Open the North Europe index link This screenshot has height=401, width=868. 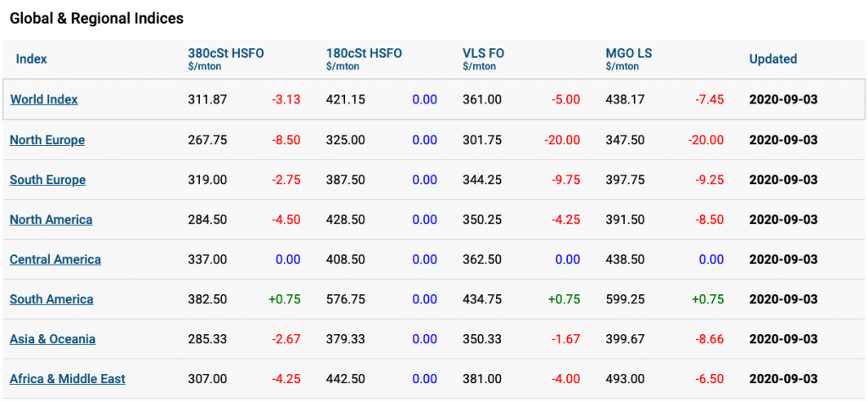(47, 140)
